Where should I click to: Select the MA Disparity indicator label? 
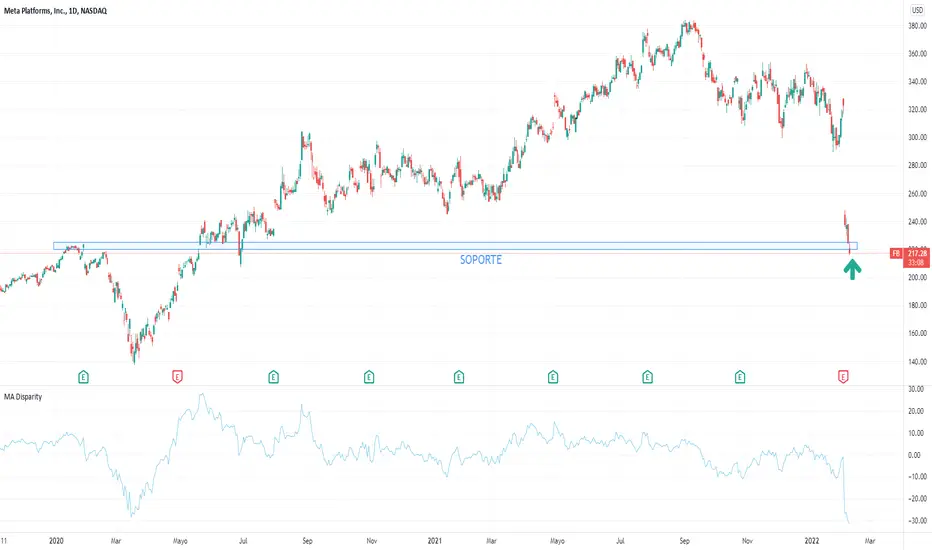tap(23, 397)
